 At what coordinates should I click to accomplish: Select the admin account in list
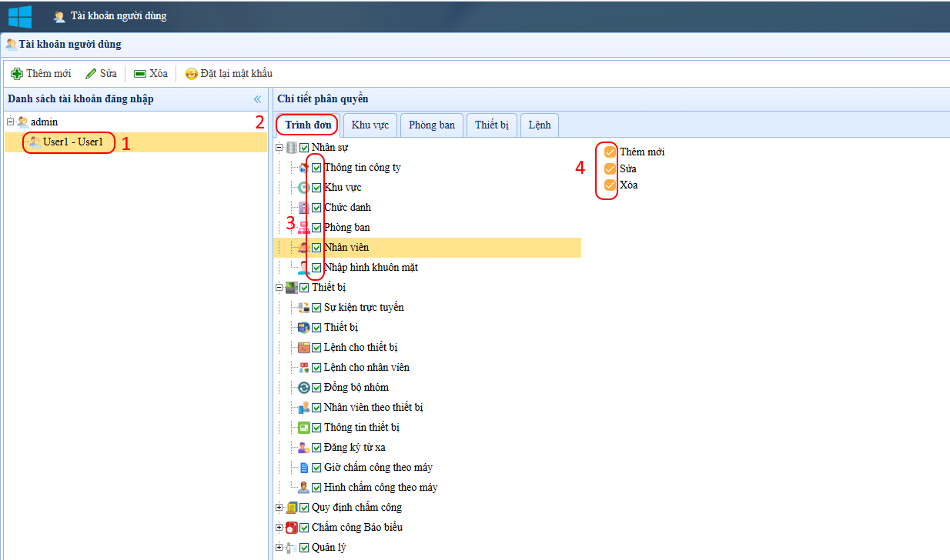pos(44,122)
